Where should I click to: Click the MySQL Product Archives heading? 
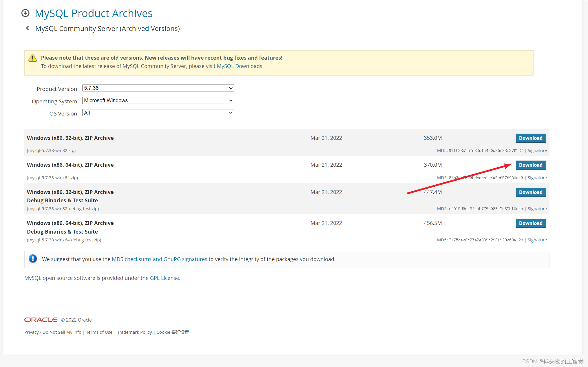(94, 13)
